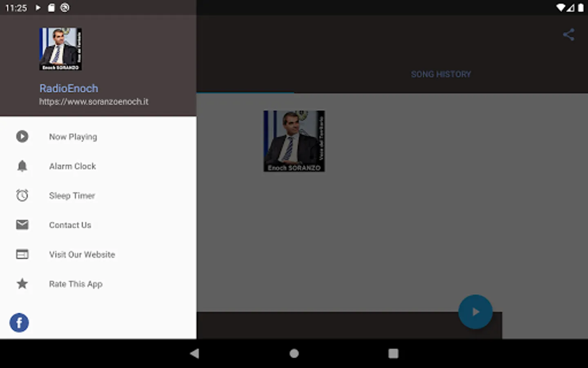Click the station artwork in main view
The width and height of the screenshot is (588, 368).
tap(294, 141)
